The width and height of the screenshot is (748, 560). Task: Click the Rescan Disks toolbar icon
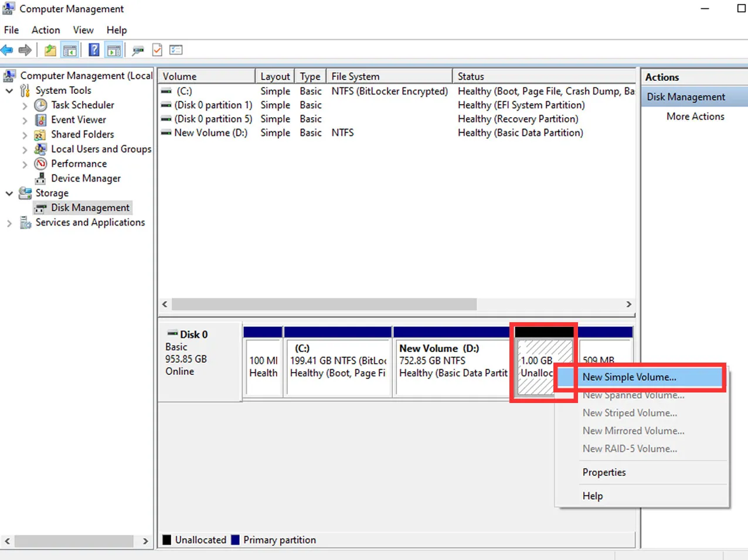138,50
